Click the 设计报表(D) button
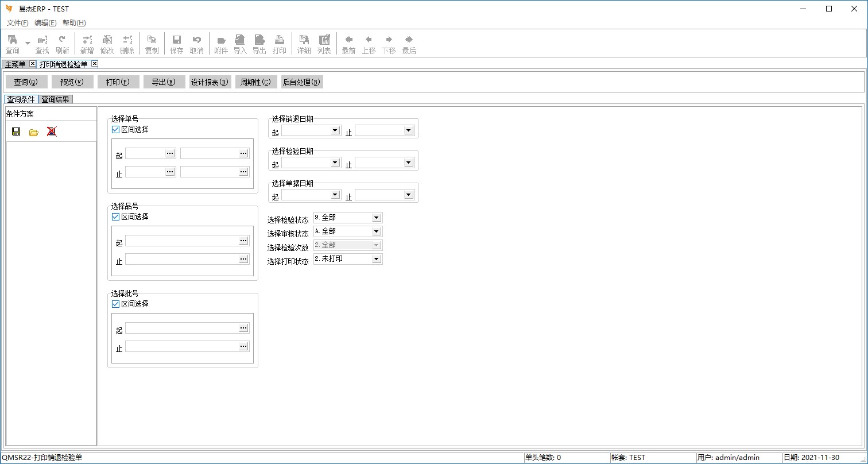 [x=210, y=82]
